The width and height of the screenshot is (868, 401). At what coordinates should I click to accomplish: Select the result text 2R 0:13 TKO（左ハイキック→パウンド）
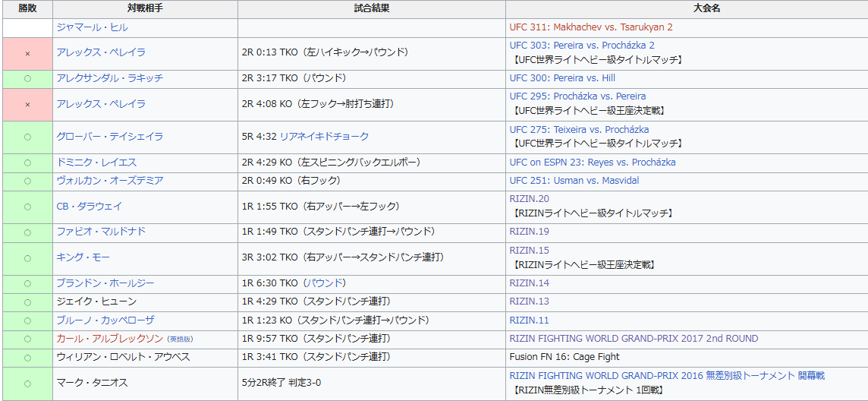pos(325,52)
